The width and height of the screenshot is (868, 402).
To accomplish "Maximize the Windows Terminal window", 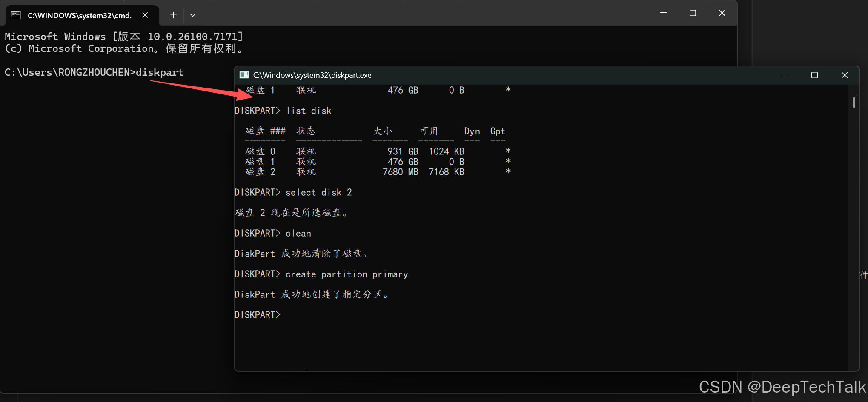I will pyautogui.click(x=693, y=13).
